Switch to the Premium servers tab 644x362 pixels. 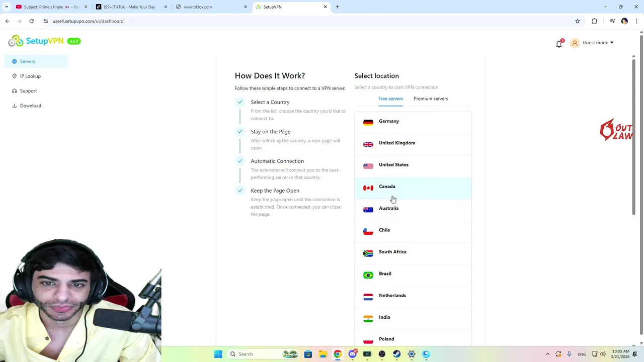[431, 99]
